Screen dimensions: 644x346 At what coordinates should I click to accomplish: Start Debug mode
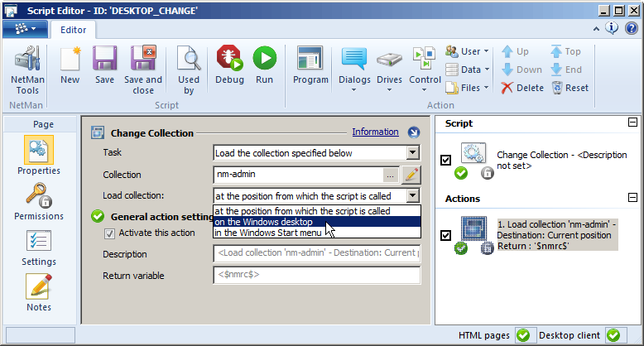tap(229, 65)
